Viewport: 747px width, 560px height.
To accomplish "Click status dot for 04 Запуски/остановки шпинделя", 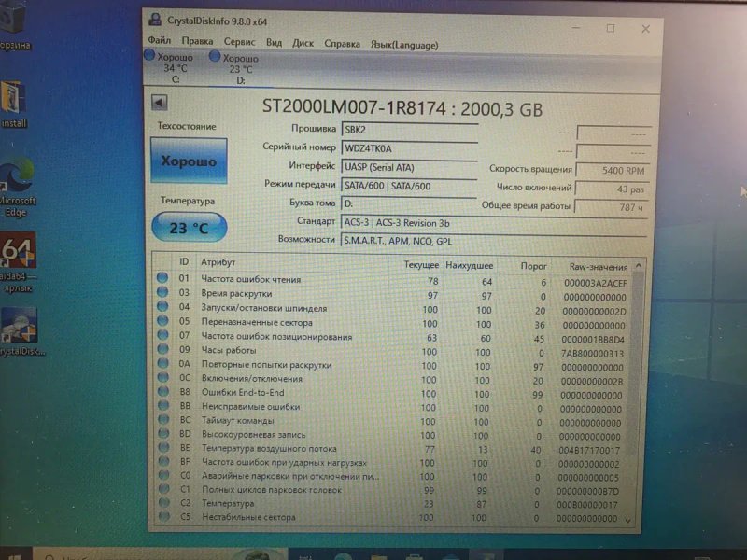I will coord(162,306).
